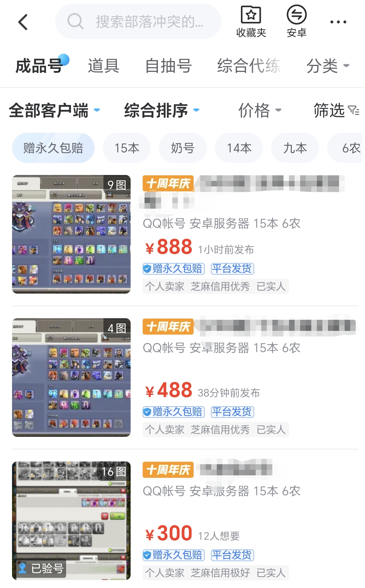Image resolution: width=365 pixels, height=588 pixels.
Task: Tap 赠永久包赔 shield badge on ¥888 listing
Action: tap(174, 269)
